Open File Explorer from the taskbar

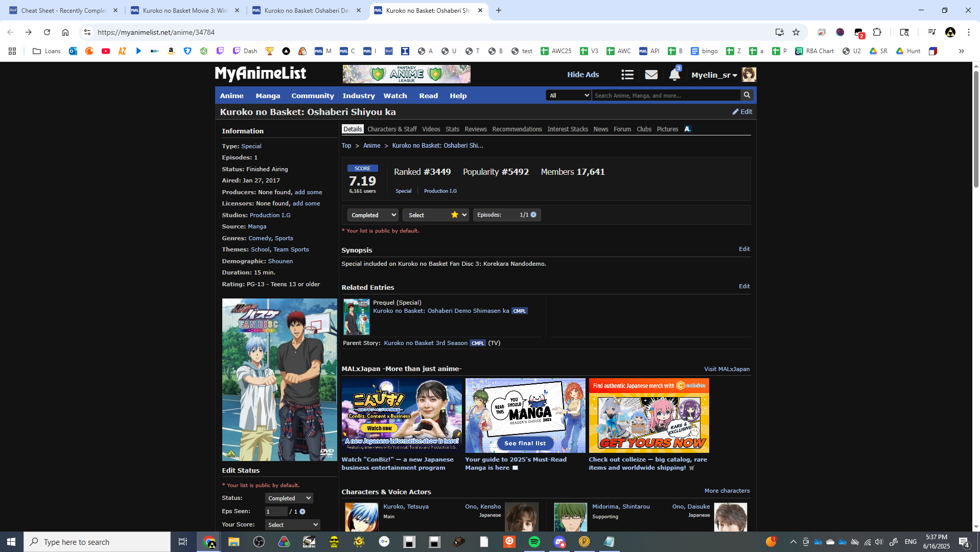(x=234, y=542)
